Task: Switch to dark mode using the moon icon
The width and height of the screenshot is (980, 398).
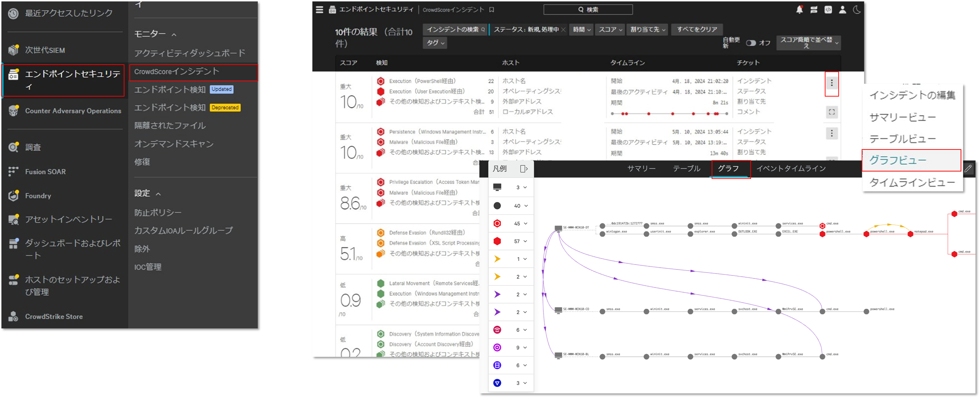Action: coord(856,10)
